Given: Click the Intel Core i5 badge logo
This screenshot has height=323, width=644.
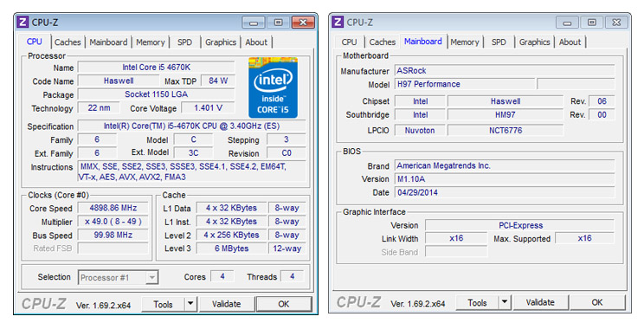Looking at the screenshot, I should (x=274, y=87).
